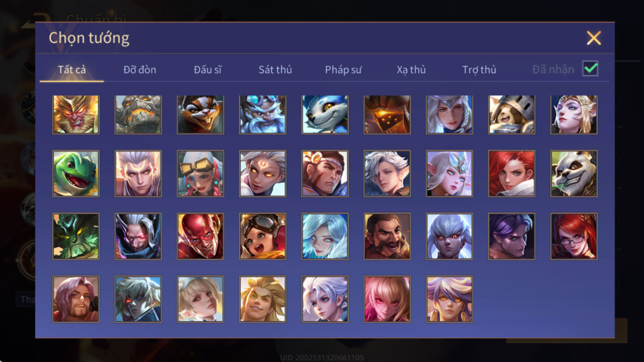Select the red-haired woman with glasses
Image resolution: width=644 pixels, height=362 pixels.
[574, 236]
